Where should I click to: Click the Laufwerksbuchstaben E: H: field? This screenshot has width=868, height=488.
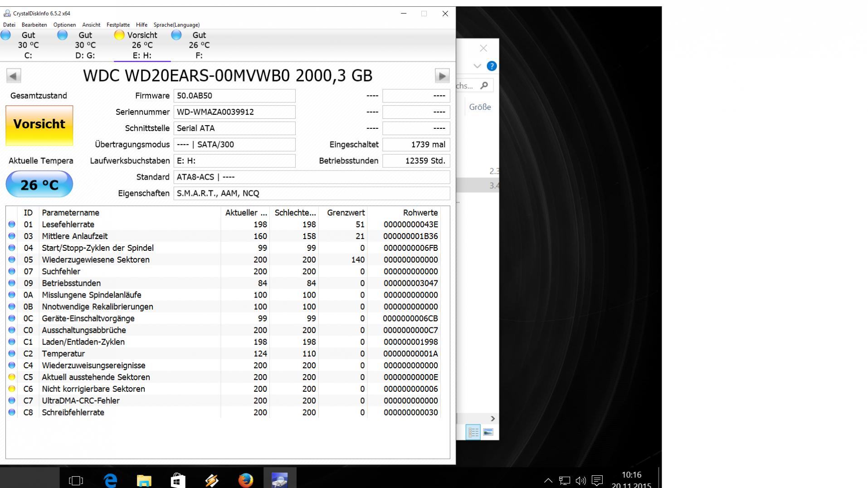click(234, 161)
